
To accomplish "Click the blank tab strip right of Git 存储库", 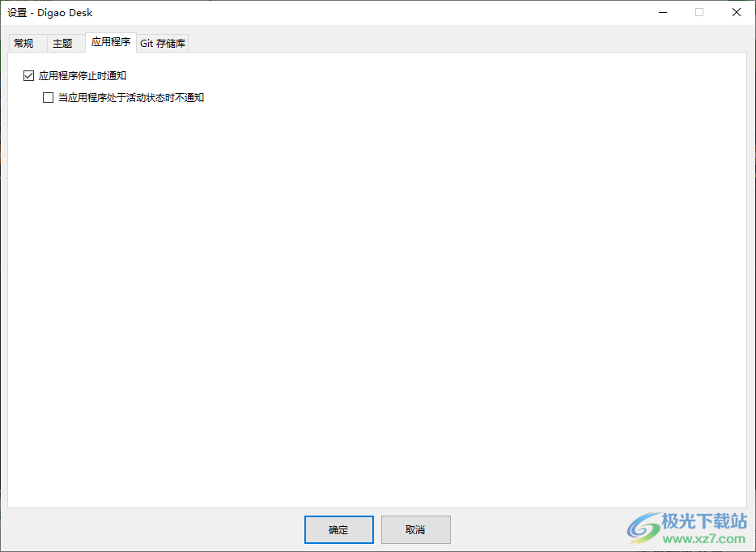I will pos(467,44).
